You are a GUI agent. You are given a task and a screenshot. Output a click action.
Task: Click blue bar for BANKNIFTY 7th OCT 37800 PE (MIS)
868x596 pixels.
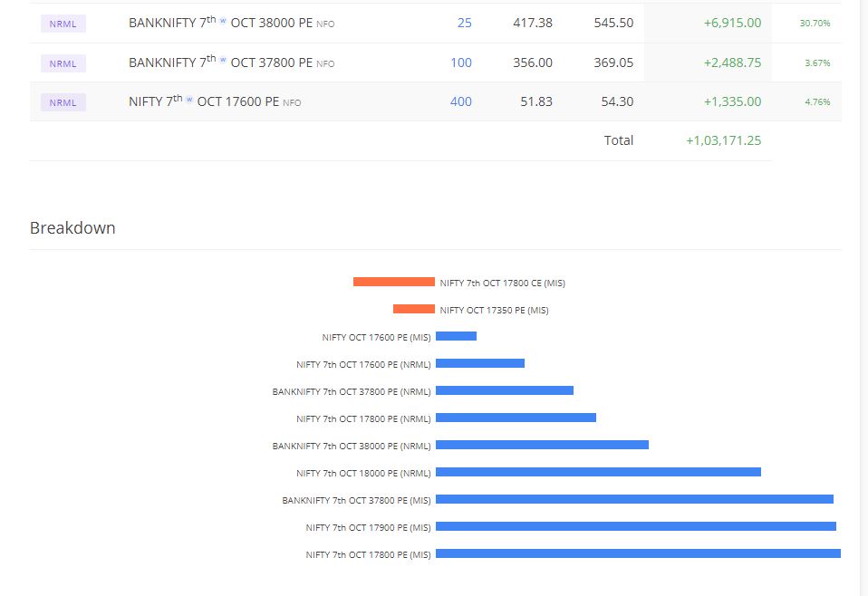coord(635,499)
